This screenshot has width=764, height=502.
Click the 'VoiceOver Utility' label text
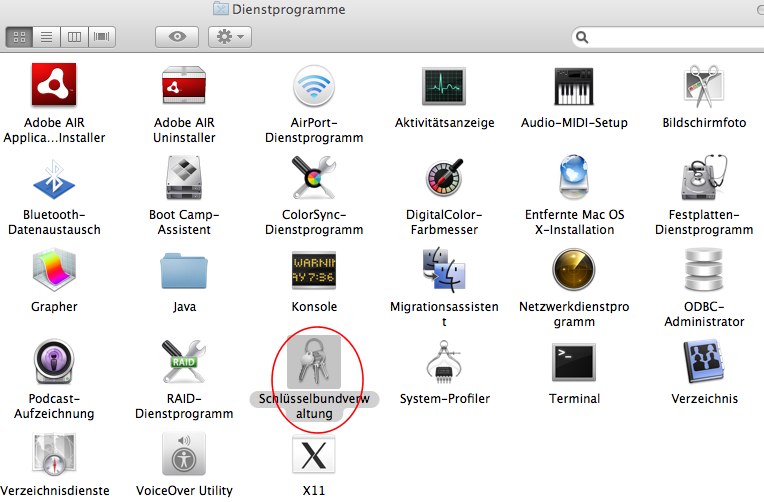point(184,490)
